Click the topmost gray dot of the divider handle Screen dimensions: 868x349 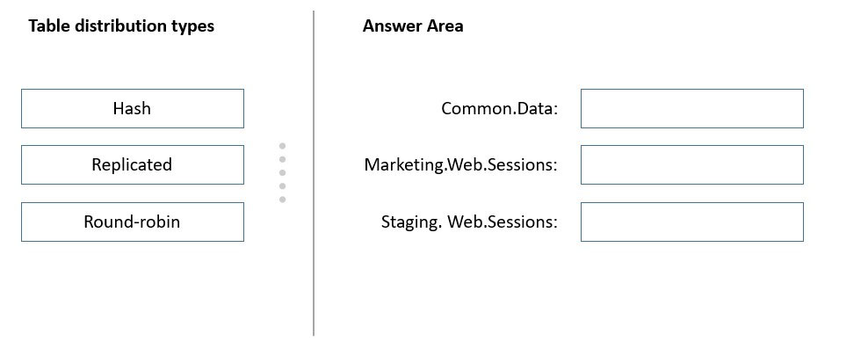[x=282, y=146]
